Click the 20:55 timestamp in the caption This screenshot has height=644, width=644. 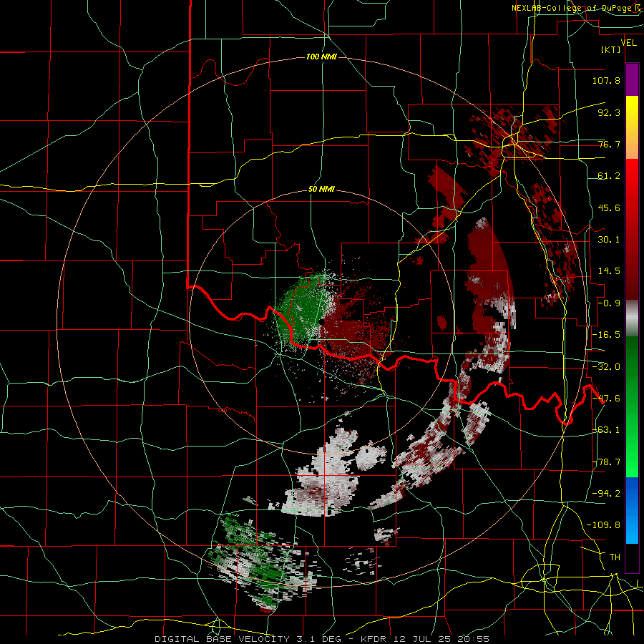coord(474,639)
